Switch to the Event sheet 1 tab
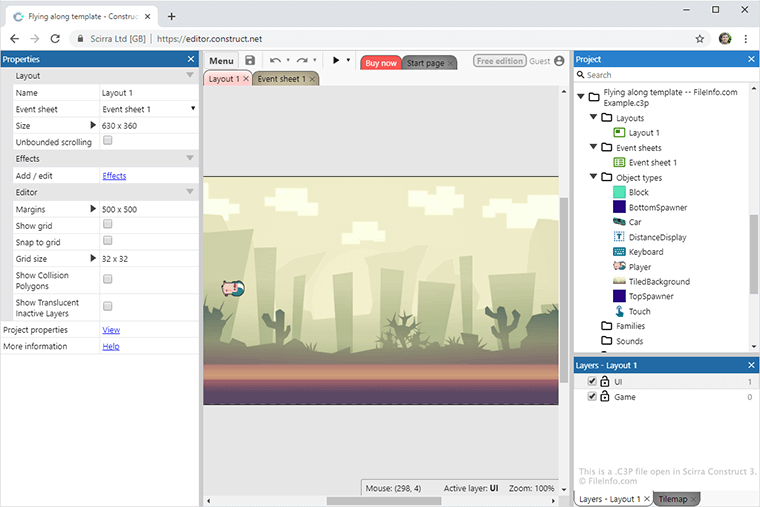Screen dimensions: 760x507 point(281,79)
